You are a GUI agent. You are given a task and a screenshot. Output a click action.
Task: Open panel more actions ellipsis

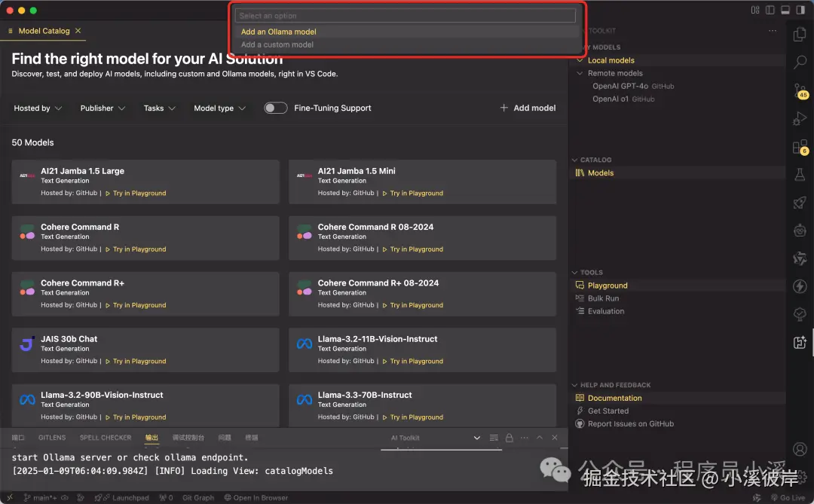[x=525, y=438]
